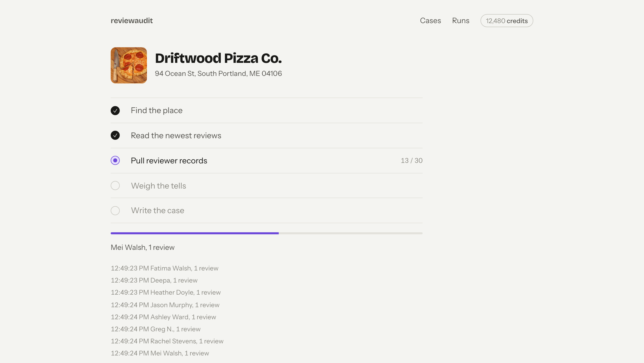Click the empty circle beside Weigh the tells
Screen dimensions: 644x363
pyautogui.click(x=115, y=186)
